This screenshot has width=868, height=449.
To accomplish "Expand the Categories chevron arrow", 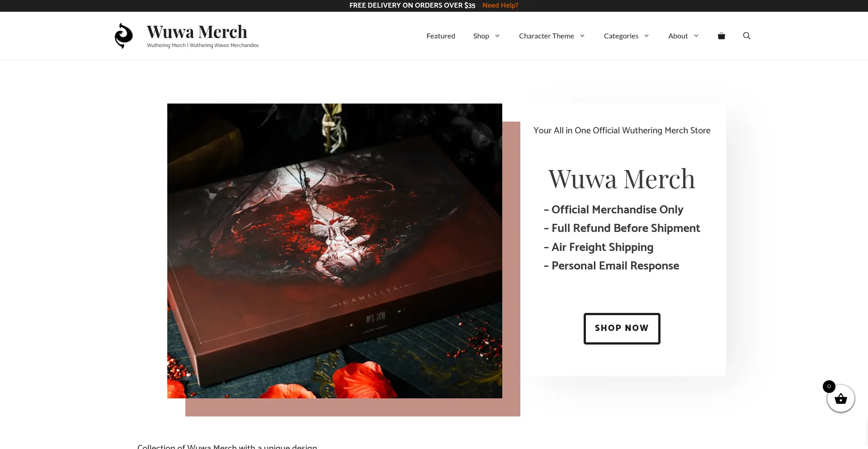I will point(646,36).
